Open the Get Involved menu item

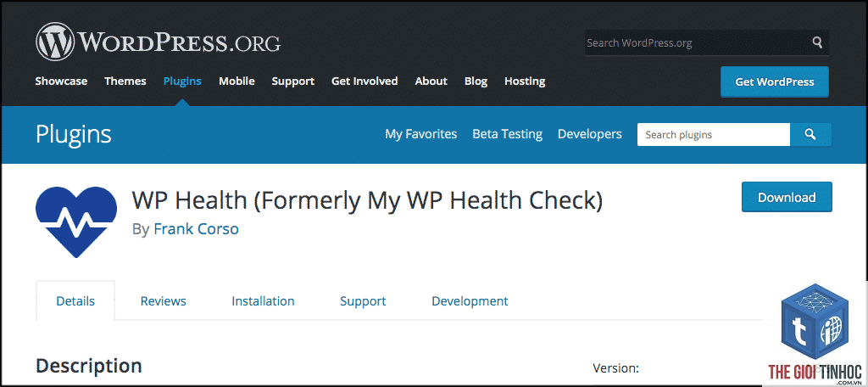click(364, 81)
